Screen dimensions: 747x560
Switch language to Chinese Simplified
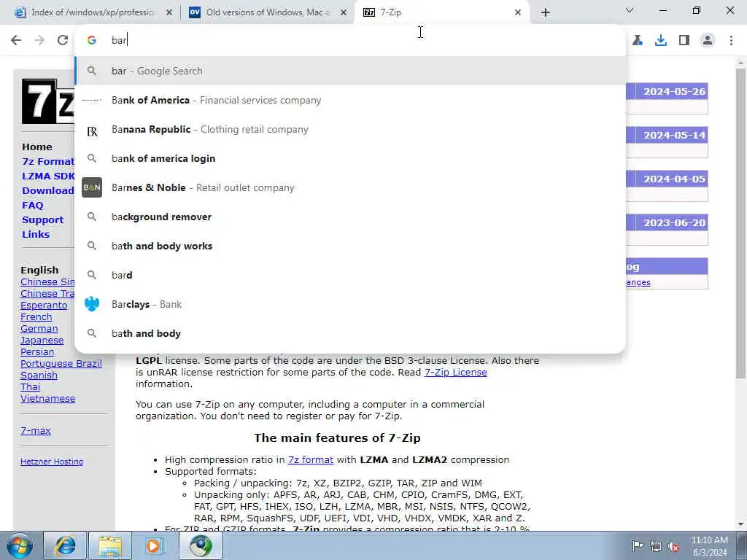47,282
